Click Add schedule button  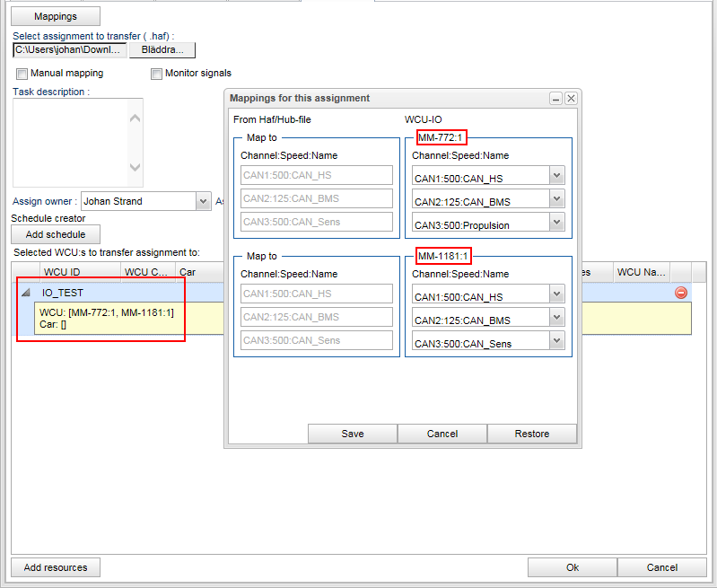coord(56,234)
